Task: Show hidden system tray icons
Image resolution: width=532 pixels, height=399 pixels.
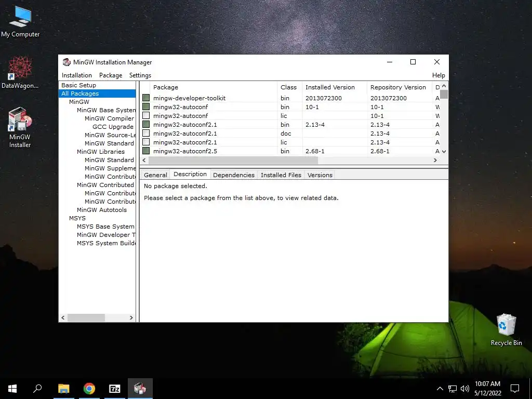Action: coord(440,389)
